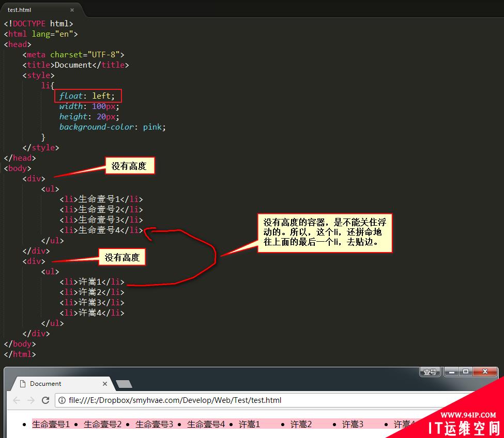Click the closing </html> tag line
Screen dimensions: 504x438
pos(20,354)
